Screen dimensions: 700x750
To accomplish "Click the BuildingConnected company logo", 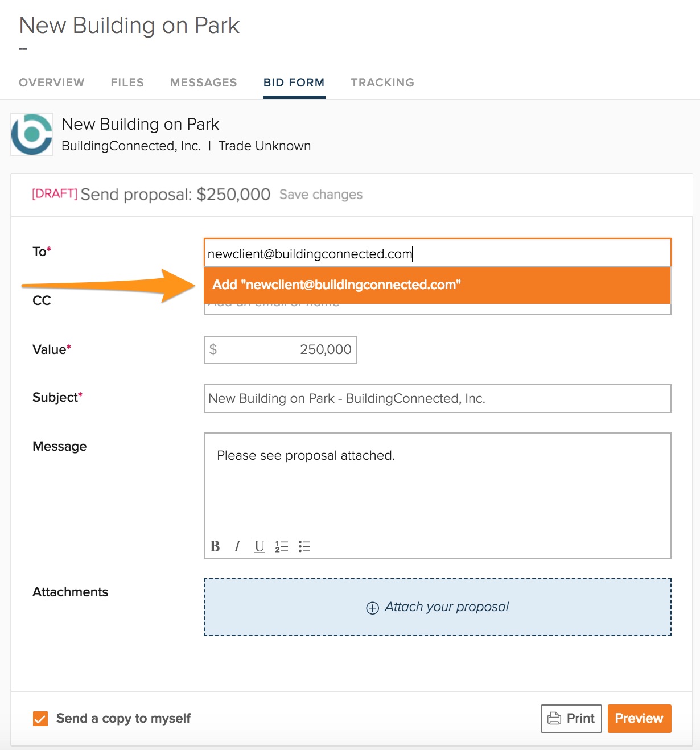I will pos(32,134).
